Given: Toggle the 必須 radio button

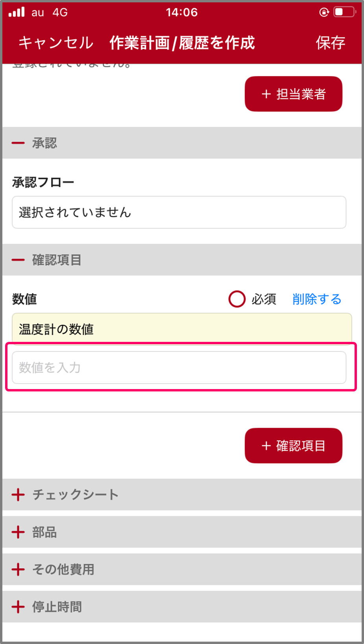Looking at the screenshot, I should [x=237, y=299].
